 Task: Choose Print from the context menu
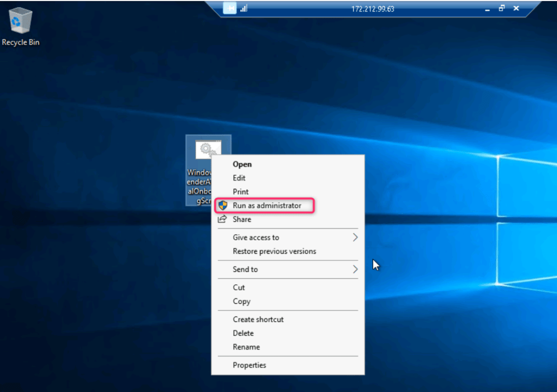click(x=240, y=192)
